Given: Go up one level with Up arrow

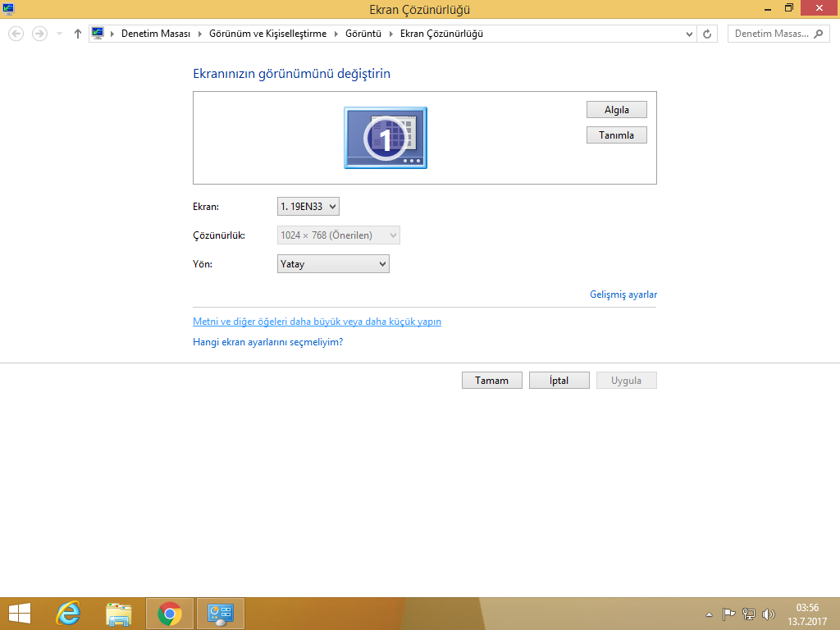Looking at the screenshot, I should coord(78,34).
